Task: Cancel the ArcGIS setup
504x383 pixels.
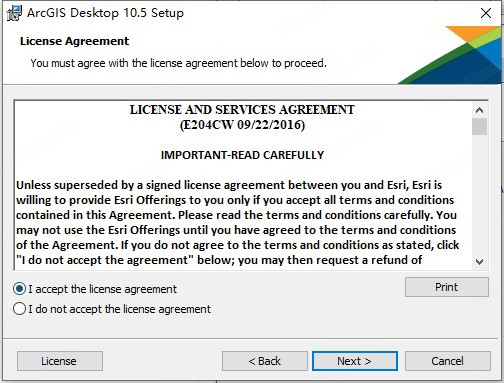Action: click(448, 361)
